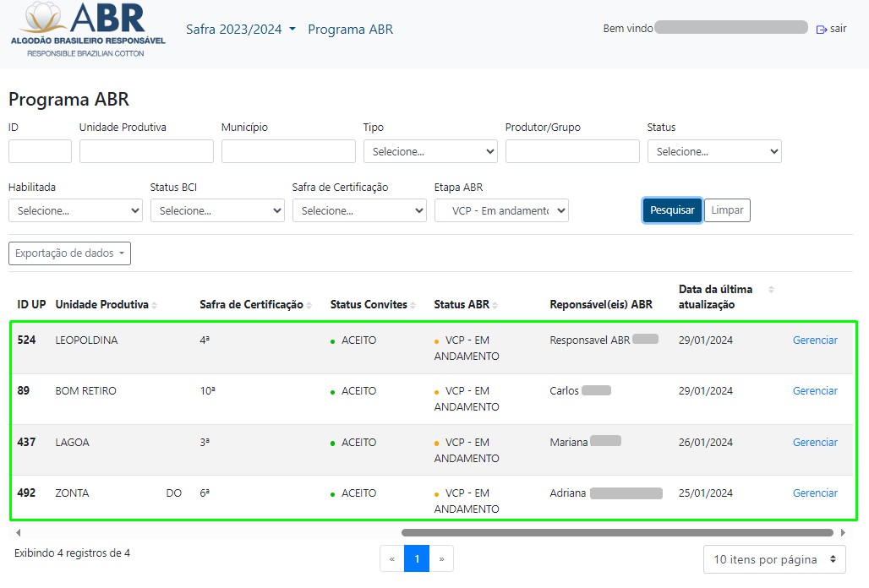This screenshot has width=869, height=588.
Task: Sort by Status Convites column arrows
Action: (x=414, y=305)
